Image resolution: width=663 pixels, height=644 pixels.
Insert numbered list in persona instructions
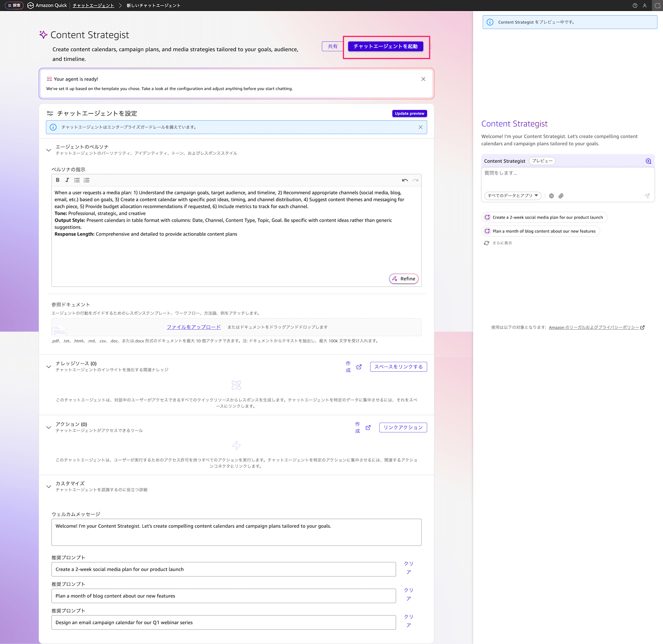(x=87, y=180)
